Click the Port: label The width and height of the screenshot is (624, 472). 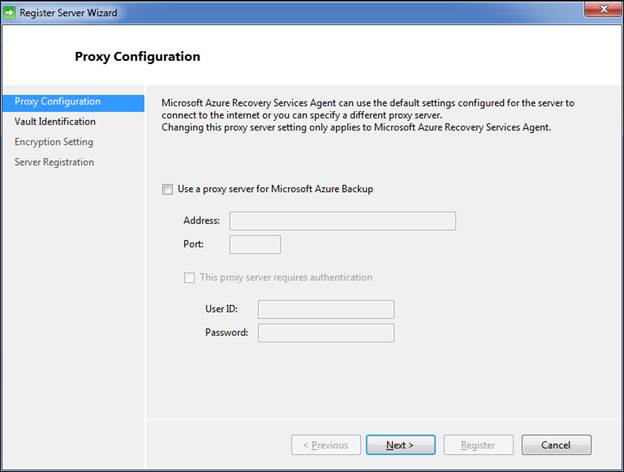coord(193,244)
